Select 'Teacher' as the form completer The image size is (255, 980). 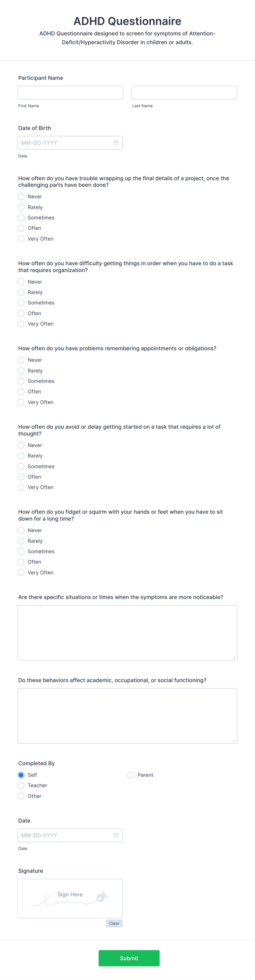[x=21, y=785]
